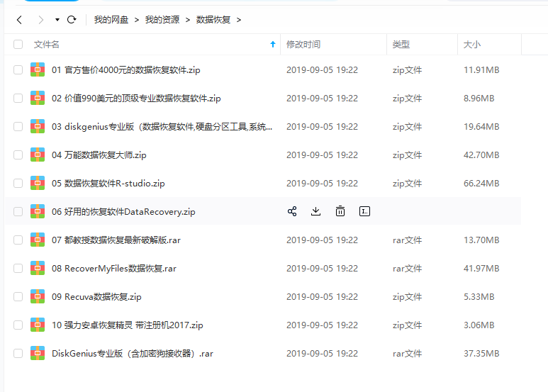Navigate to 我的网盘 breadcrumb

[111, 20]
